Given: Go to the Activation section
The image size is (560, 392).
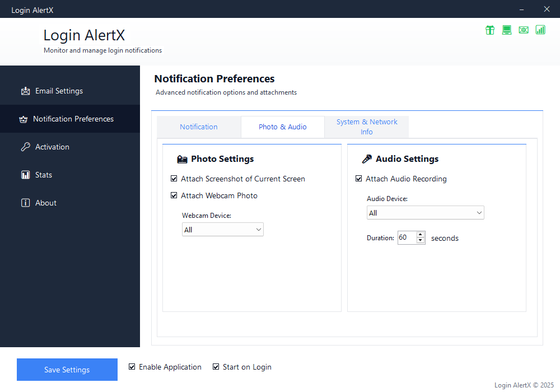Looking at the screenshot, I should [70, 147].
